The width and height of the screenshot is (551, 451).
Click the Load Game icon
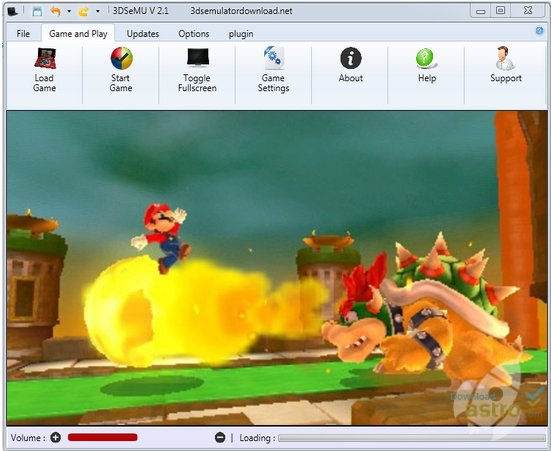pyautogui.click(x=45, y=58)
